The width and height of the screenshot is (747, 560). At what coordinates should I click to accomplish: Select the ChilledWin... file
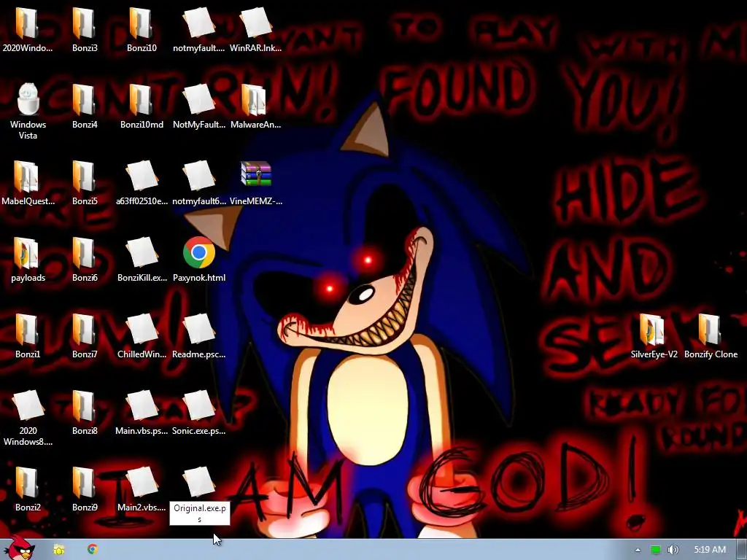[x=142, y=329]
